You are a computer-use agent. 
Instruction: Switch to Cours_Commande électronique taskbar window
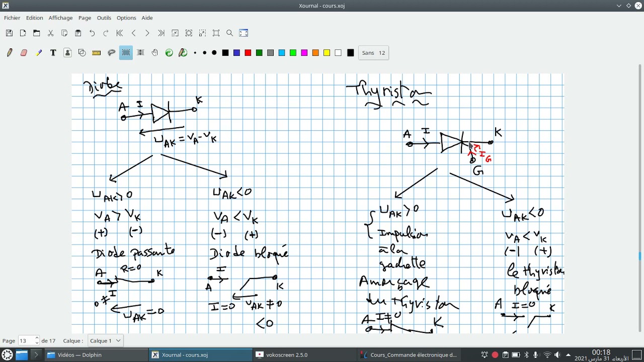(x=409, y=355)
